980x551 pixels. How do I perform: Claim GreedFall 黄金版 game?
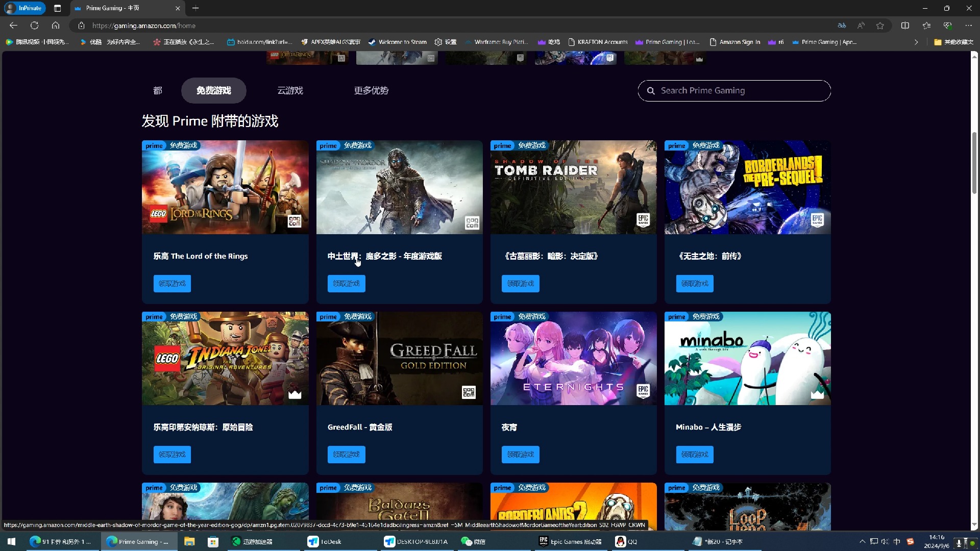[x=346, y=455]
